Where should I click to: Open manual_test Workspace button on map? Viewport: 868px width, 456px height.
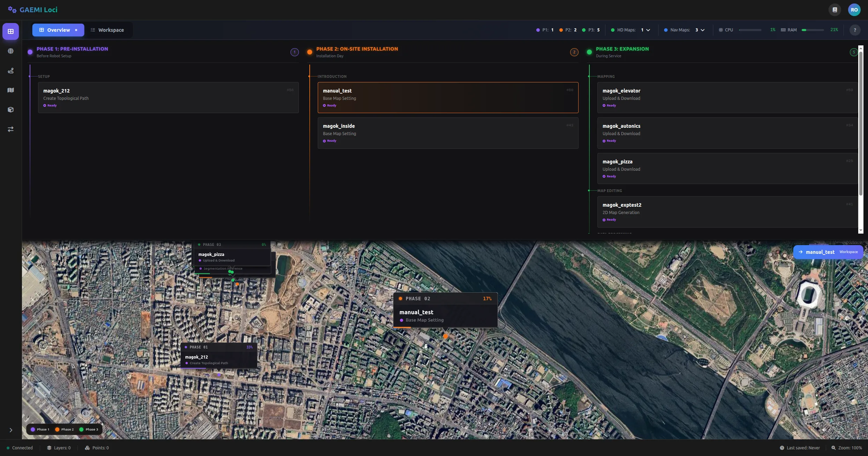point(828,252)
